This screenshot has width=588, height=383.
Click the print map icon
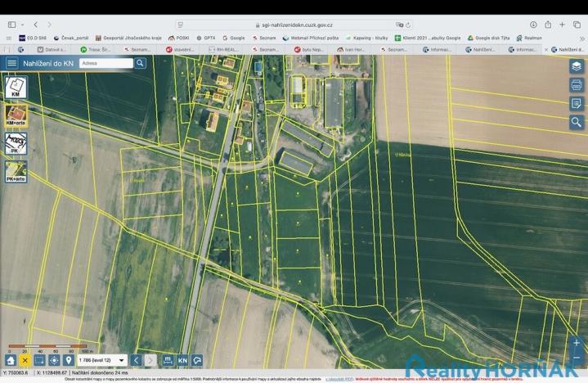[x=577, y=85]
